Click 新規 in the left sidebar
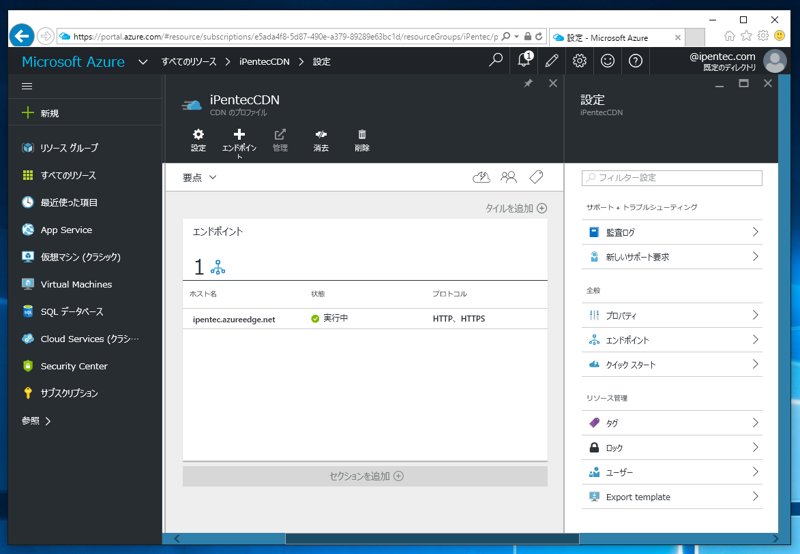The width and height of the screenshot is (800, 554). tap(85, 113)
